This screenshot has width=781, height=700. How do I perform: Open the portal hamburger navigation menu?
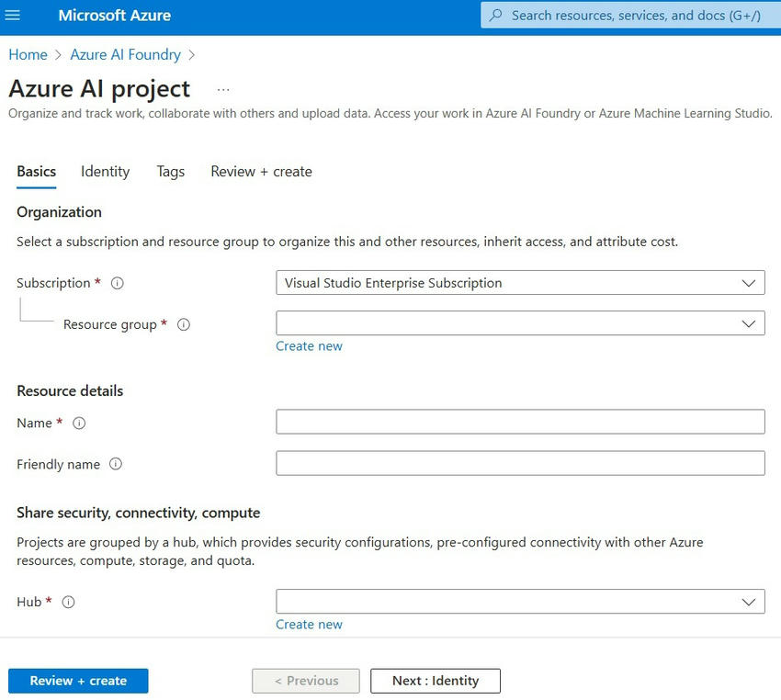coord(13,15)
